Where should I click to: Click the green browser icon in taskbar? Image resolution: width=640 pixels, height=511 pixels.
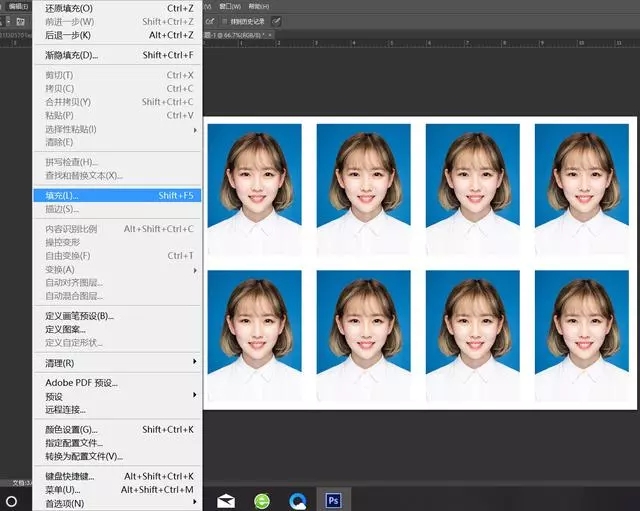[262, 500]
